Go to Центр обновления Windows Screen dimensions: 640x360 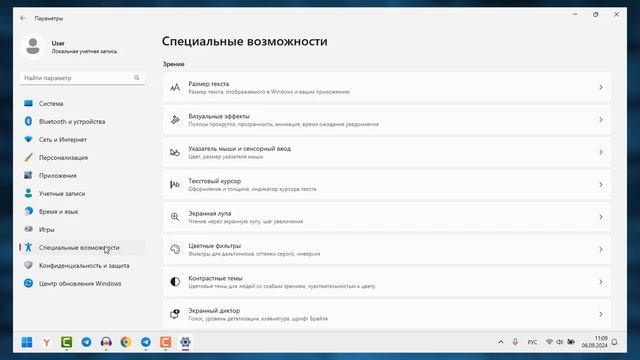pyautogui.click(x=82, y=283)
